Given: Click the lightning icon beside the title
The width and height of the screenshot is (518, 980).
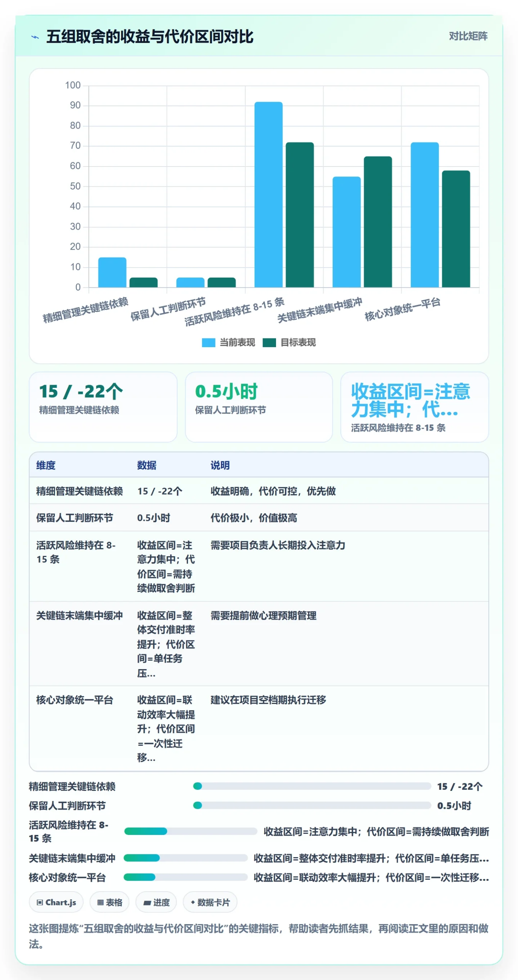Looking at the screenshot, I should [35, 37].
